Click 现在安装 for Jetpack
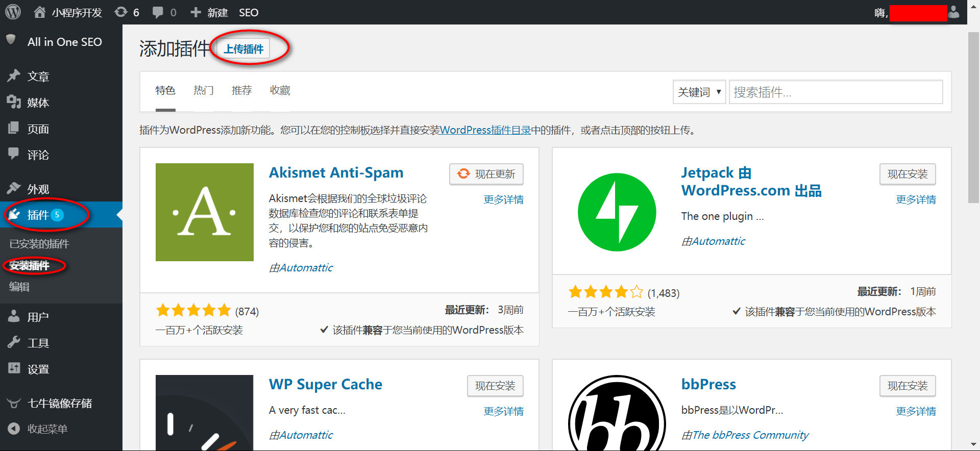Image resolution: width=980 pixels, height=451 pixels. (x=908, y=174)
